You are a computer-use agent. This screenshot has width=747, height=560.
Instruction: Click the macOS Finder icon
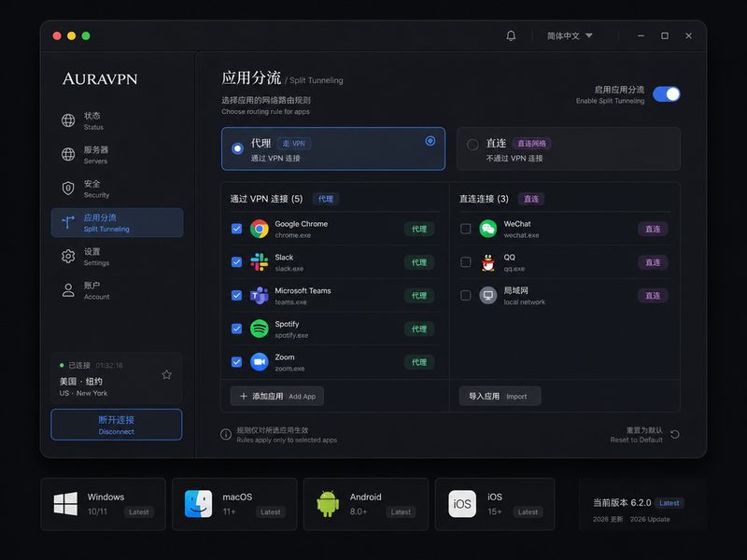tap(198, 504)
